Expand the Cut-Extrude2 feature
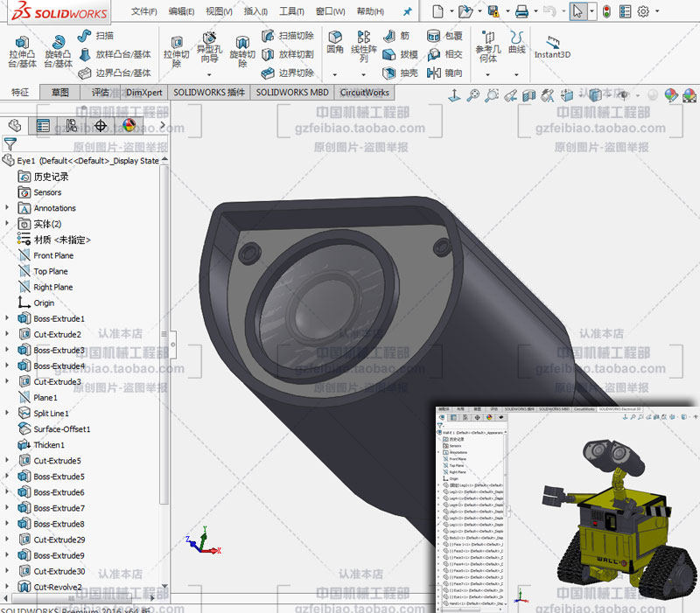 tap(7, 334)
